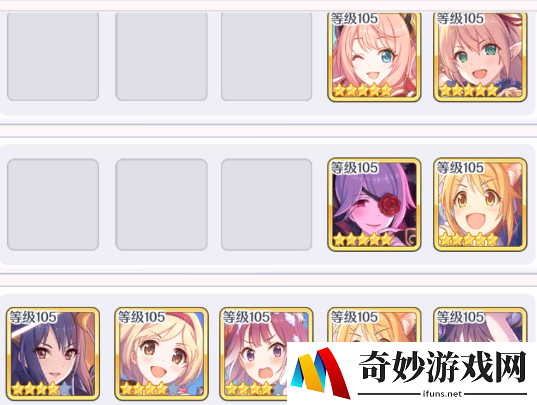
Task: Click the empty slot beside the winking character
Action: tap(266, 57)
